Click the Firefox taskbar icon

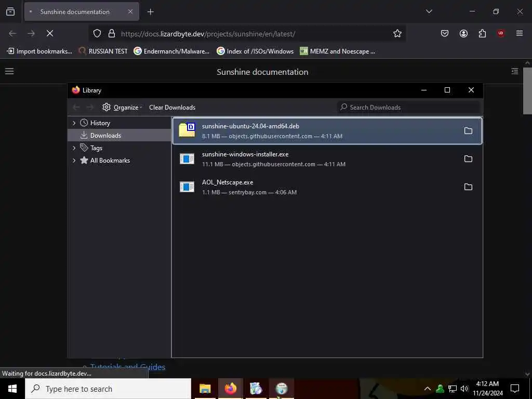[230, 389]
